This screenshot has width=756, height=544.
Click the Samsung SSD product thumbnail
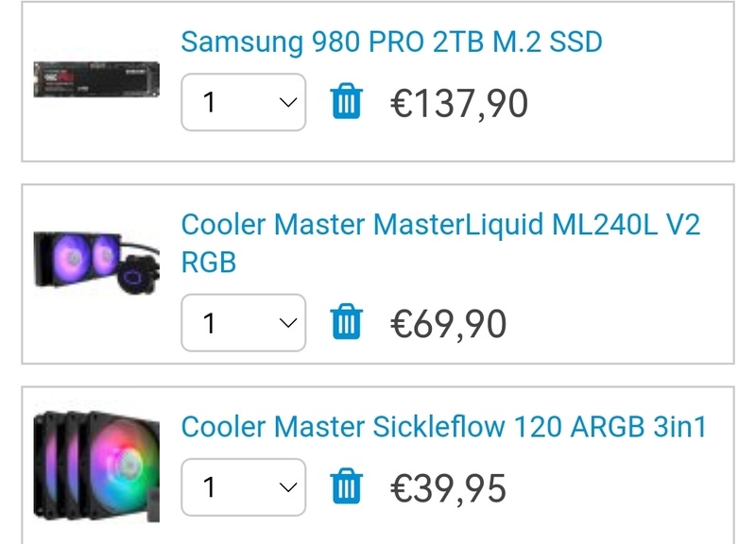96,80
